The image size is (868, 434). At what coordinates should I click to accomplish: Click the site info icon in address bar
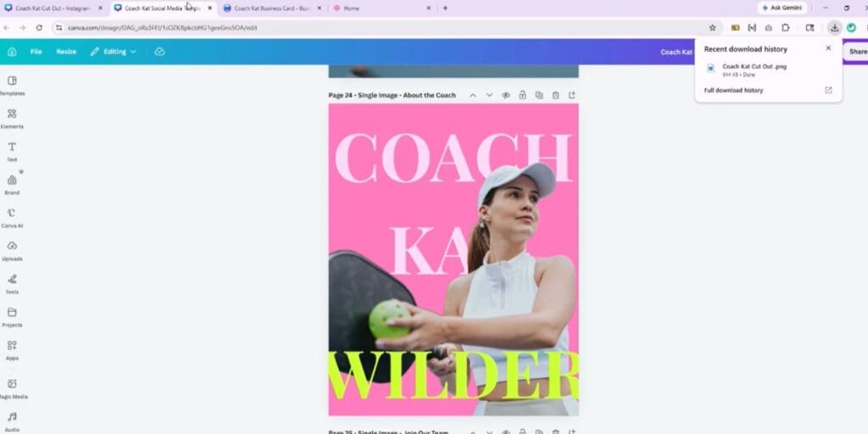click(58, 28)
